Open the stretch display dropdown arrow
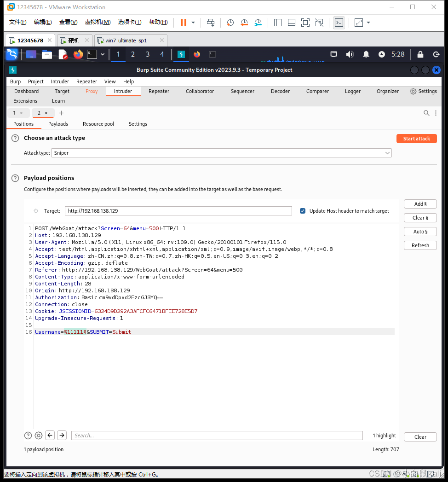Image resolution: width=448 pixels, height=482 pixels. click(x=368, y=23)
